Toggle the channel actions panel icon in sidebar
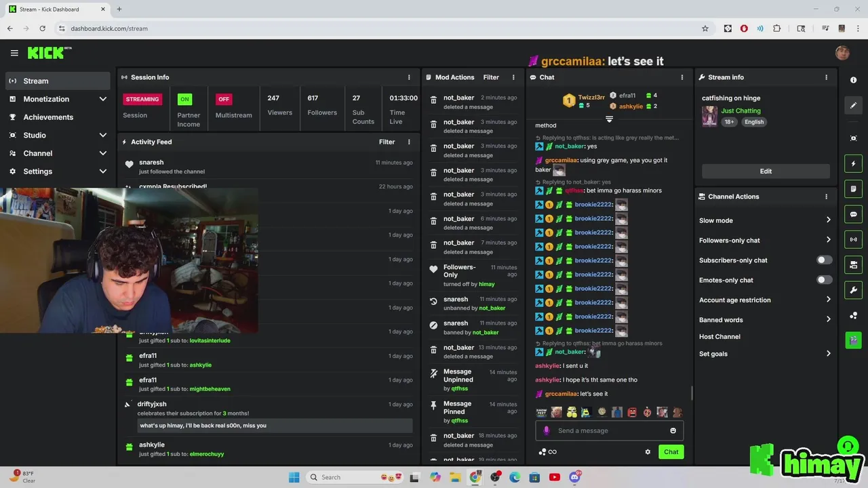868x488 pixels. click(x=853, y=264)
